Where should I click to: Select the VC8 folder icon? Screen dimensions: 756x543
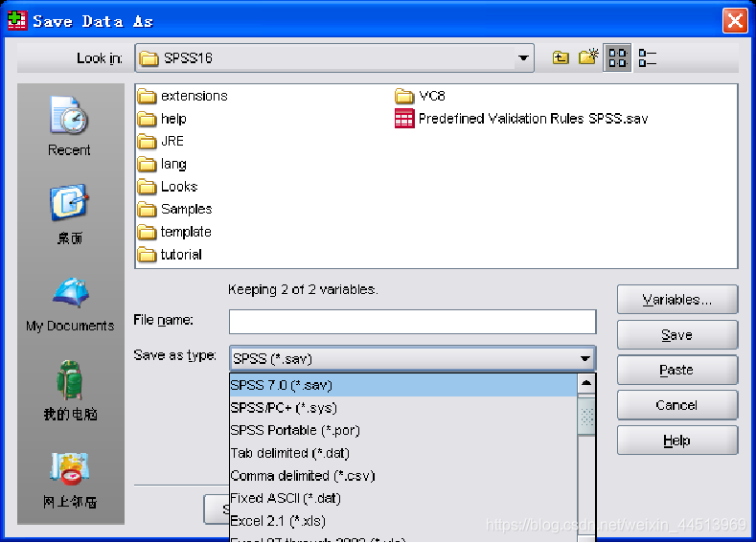pyautogui.click(x=404, y=97)
